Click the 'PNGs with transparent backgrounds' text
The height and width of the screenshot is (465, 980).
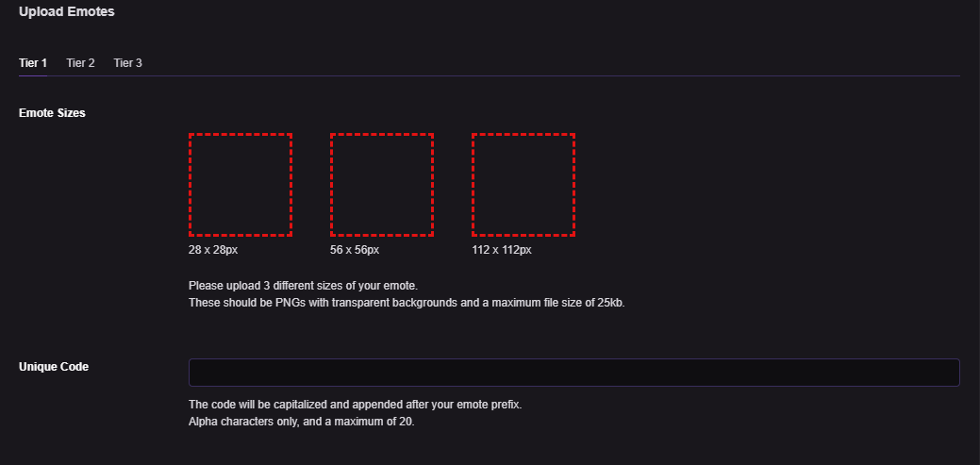coord(339,304)
